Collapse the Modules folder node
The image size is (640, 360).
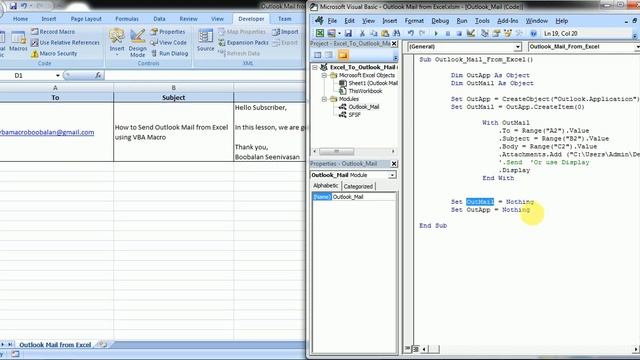pos(324,99)
